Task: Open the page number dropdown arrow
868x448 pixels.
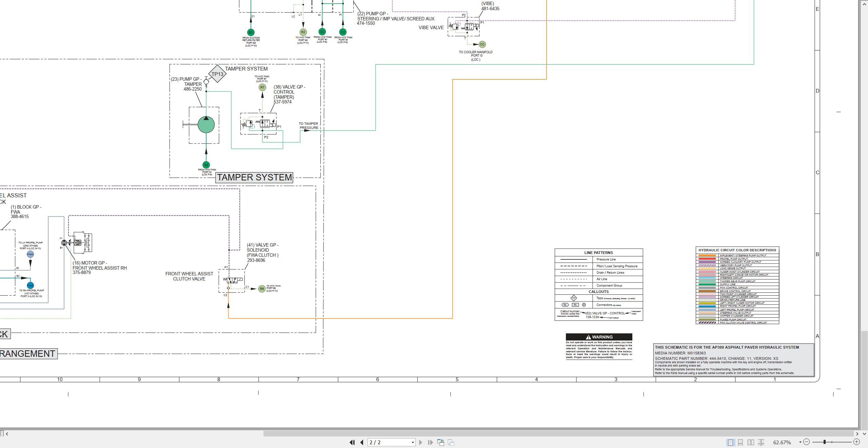Action: point(413,442)
